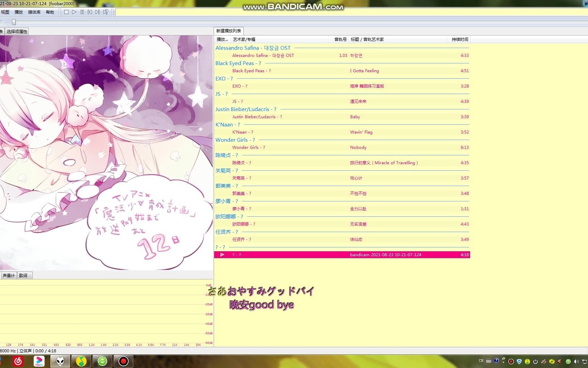The height and width of the screenshot is (368, 588).
Task: Select the Justin Bieber/Ludacris - ? group header
Action: [246, 109]
